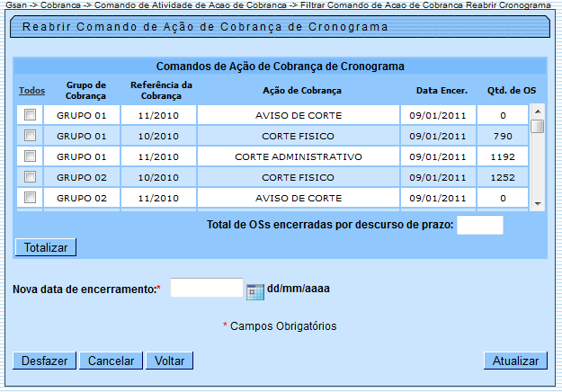Focus the Nova data de encerramento field
The height and width of the screenshot is (392, 562).
pos(206,288)
